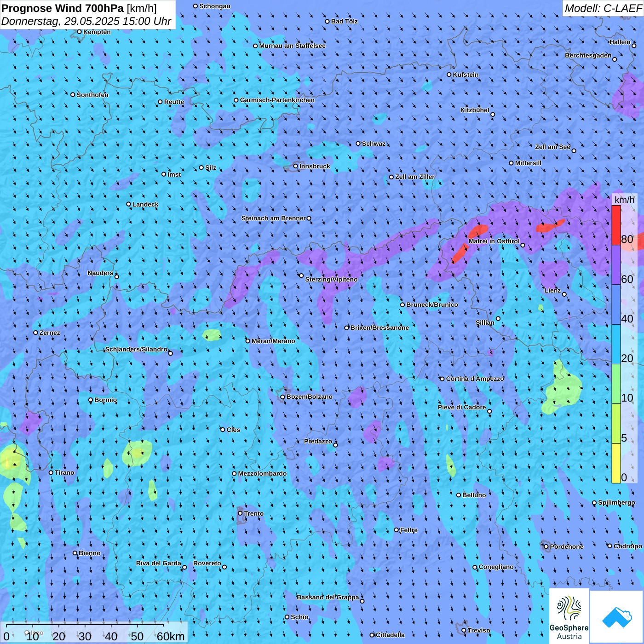
Task: Click the Pordenone label
Action: (x=567, y=546)
